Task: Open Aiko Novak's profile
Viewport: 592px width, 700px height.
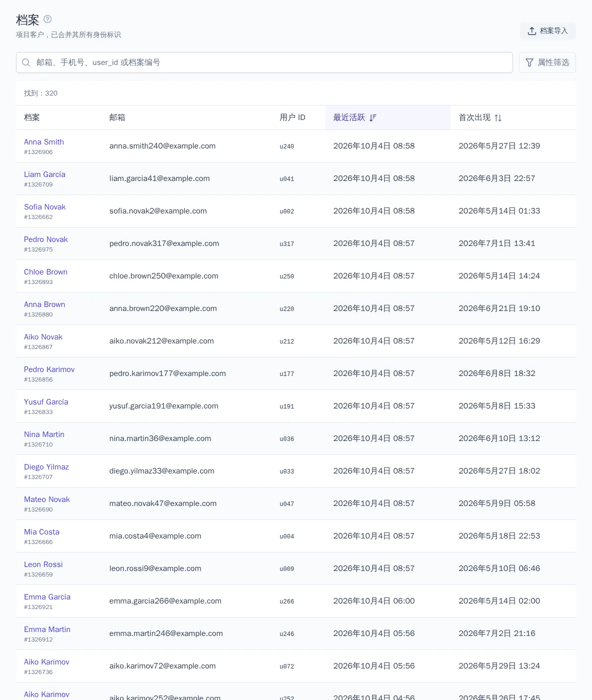Action: pyautogui.click(x=43, y=337)
